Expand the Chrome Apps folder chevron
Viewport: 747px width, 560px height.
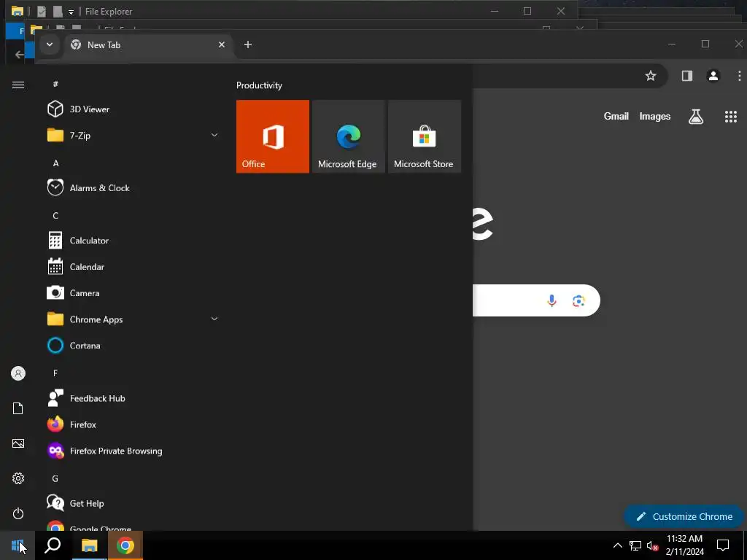click(x=214, y=319)
